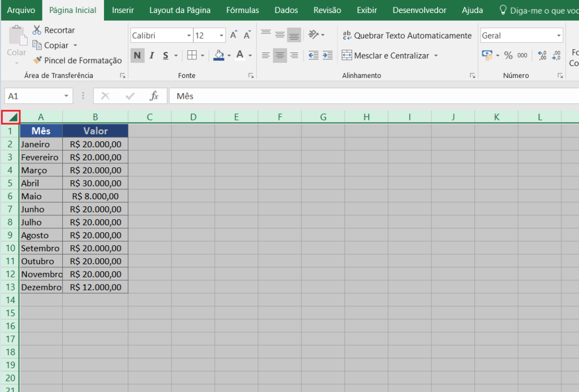This screenshot has width=579, height=392.
Task: Switch to the Dados tab
Action: coord(286,10)
